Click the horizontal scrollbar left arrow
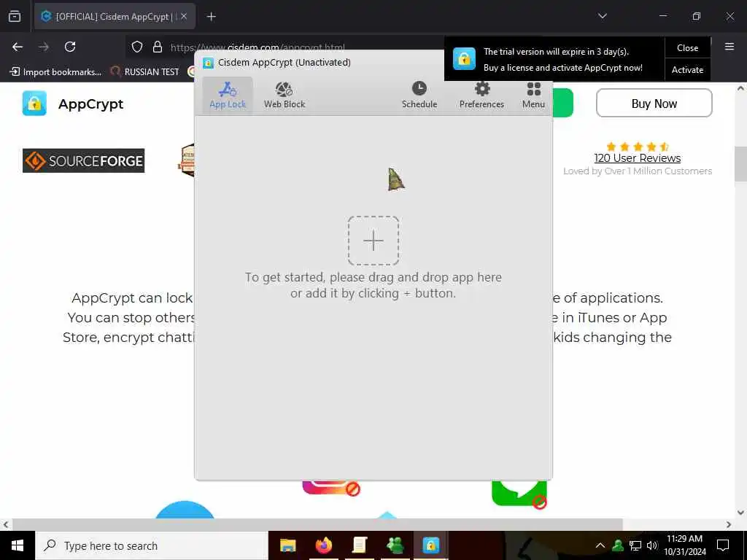Screen dimensions: 747x560 (6, 524)
